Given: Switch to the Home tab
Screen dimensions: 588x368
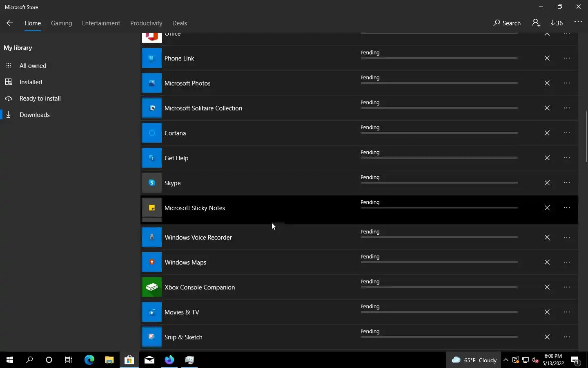Looking at the screenshot, I should (33, 23).
